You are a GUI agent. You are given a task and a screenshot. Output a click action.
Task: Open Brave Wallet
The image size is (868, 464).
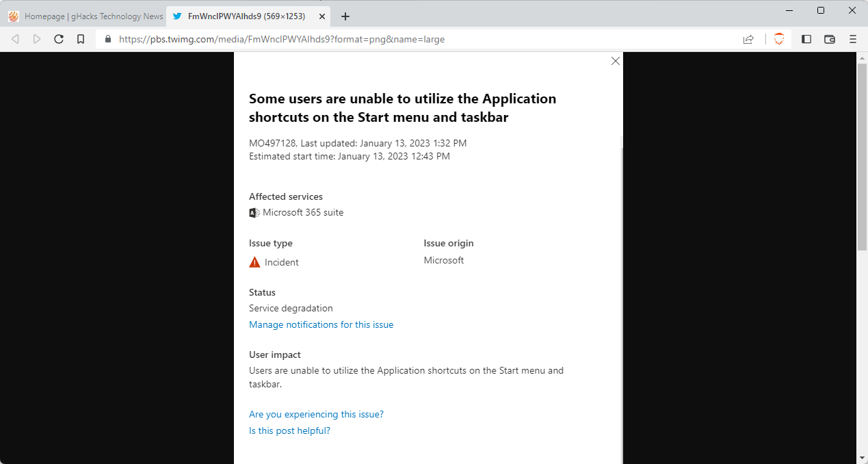(x=830, y=40)
